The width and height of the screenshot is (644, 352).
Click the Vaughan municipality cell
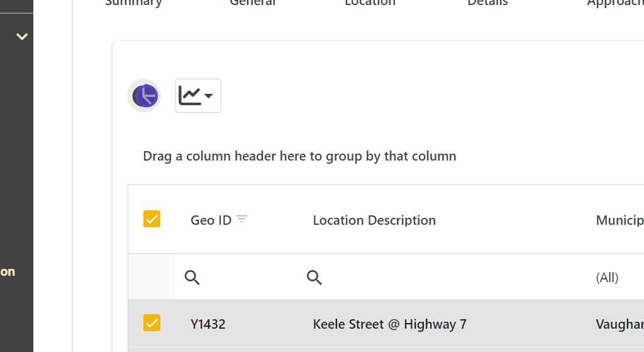619,324
